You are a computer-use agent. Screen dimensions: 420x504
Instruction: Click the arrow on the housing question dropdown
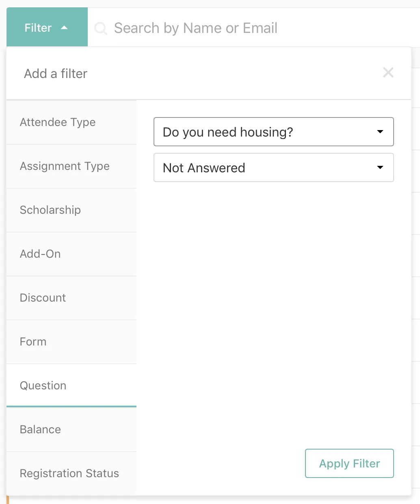pos(380,132)
